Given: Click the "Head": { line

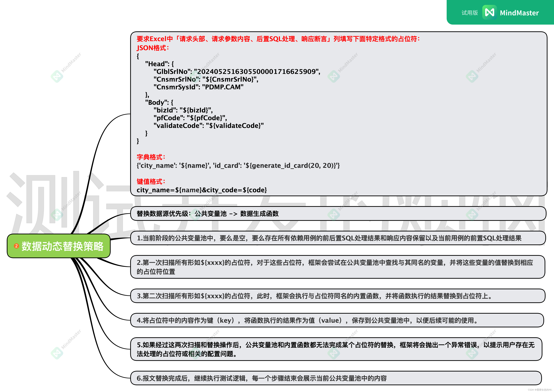Looking at the screenshot, I should click(x=159, y=64).
